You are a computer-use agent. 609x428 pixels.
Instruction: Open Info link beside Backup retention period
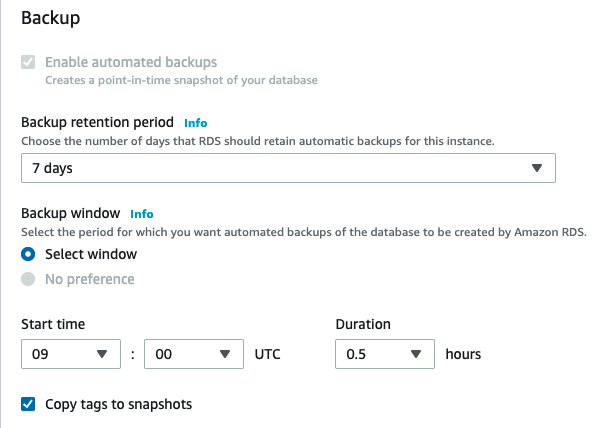tap(195, 123)
